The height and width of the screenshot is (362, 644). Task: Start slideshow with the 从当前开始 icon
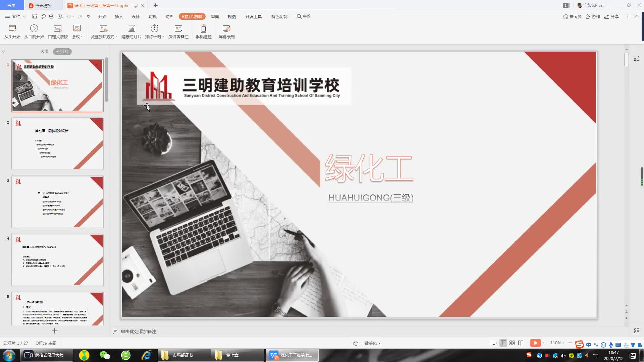click(x=34, y=29)
